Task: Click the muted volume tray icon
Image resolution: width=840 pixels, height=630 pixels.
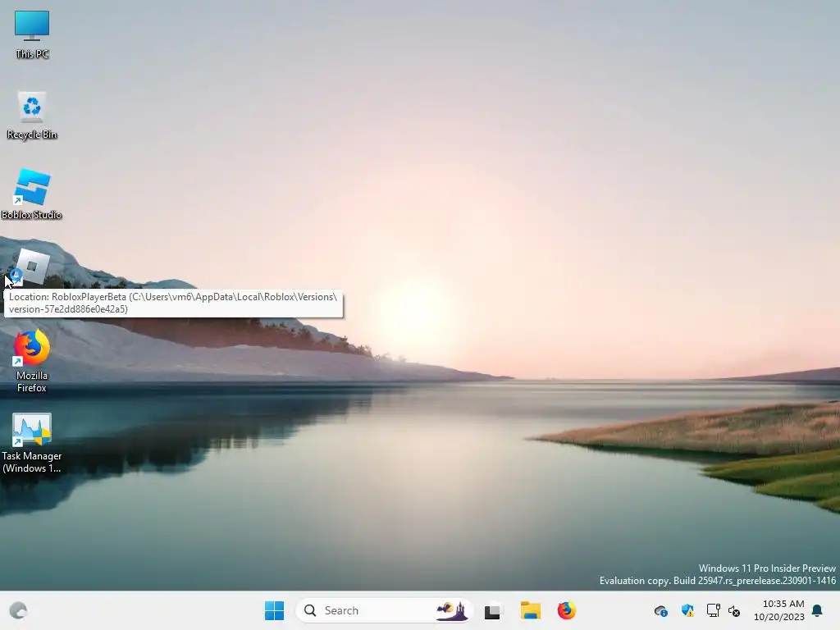Action: [734, 610]
